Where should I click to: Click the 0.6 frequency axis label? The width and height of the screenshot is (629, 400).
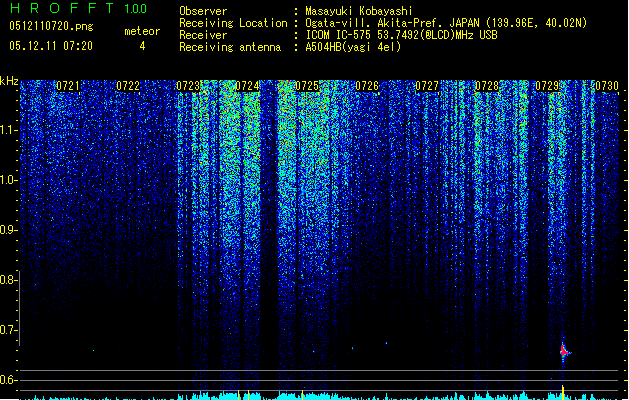(x=7, y=380)
